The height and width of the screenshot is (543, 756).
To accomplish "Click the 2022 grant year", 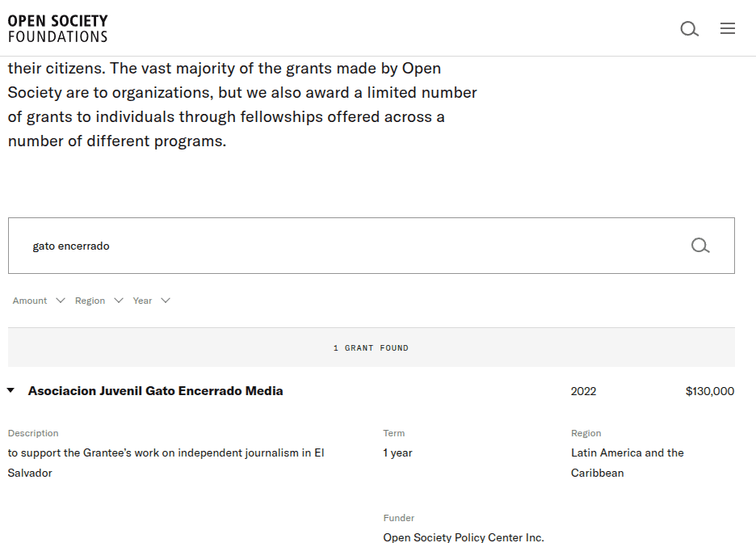I will [583, 391].
